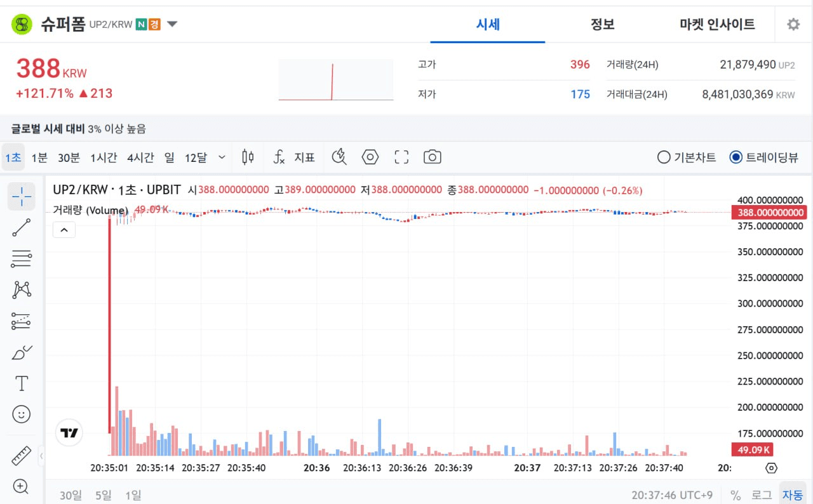Click the mini price sparkline chart
The image size is (813, 504).
click(336, 80)
